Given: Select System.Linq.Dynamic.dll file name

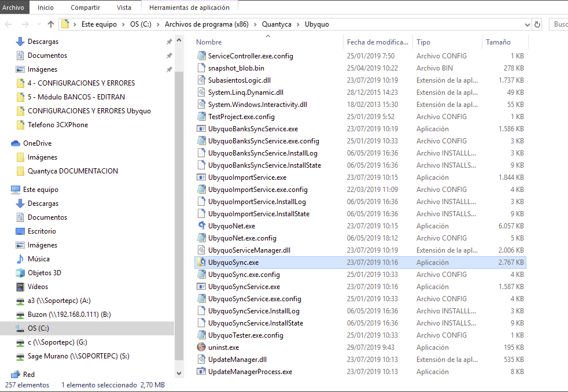Looking at the screenshot, I should [x=246, y=93].
